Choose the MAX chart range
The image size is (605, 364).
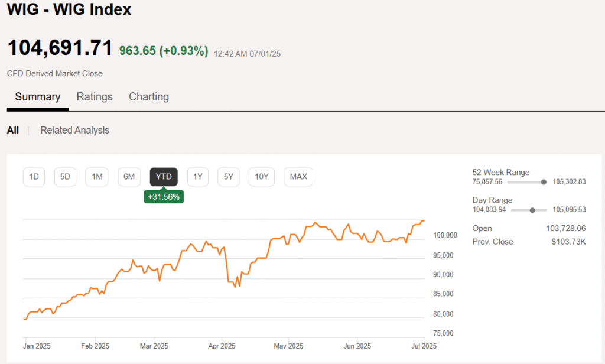[x=298, y=177]
